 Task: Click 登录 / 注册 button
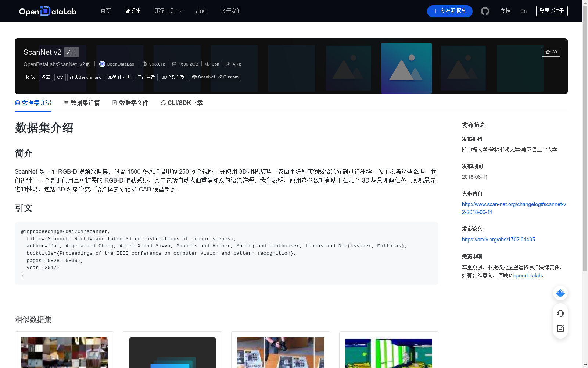click(x=552, y=11)
